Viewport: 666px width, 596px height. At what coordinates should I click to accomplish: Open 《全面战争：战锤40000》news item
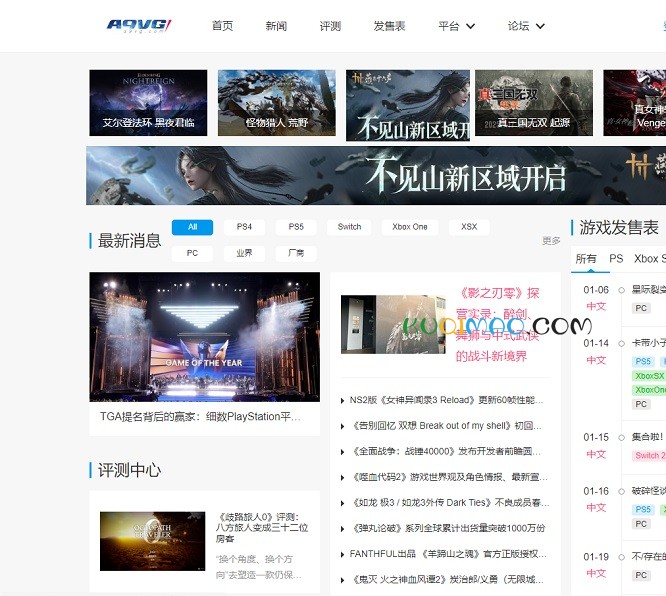(445, 451)
